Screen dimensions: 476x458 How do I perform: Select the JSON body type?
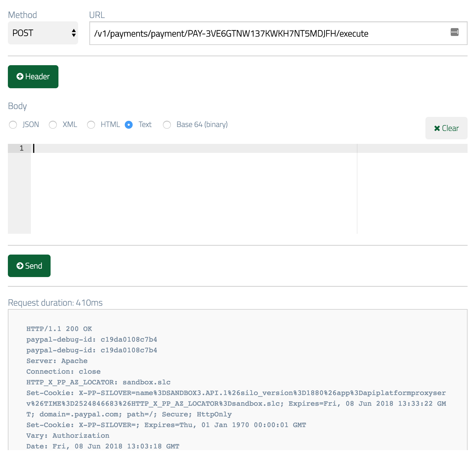coord(13,125)
